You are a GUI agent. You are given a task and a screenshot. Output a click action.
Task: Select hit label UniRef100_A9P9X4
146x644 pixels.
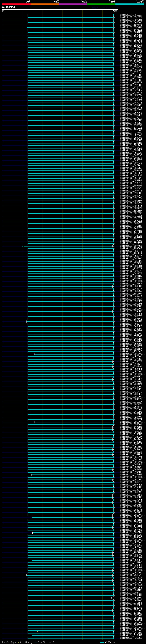[131, 82]
